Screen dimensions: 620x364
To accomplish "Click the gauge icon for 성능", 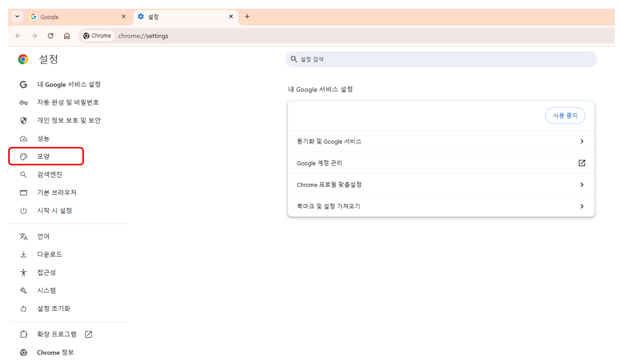I will point(23,139).
